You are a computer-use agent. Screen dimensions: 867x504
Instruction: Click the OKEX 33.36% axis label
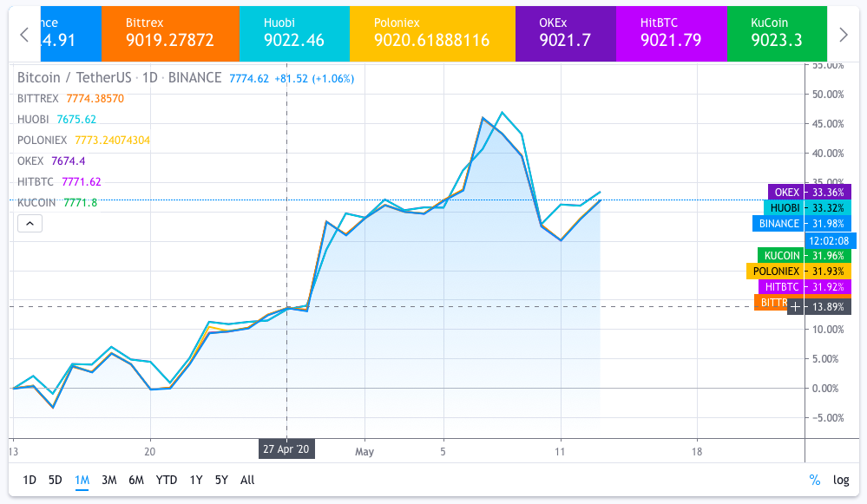click(810, 193)
